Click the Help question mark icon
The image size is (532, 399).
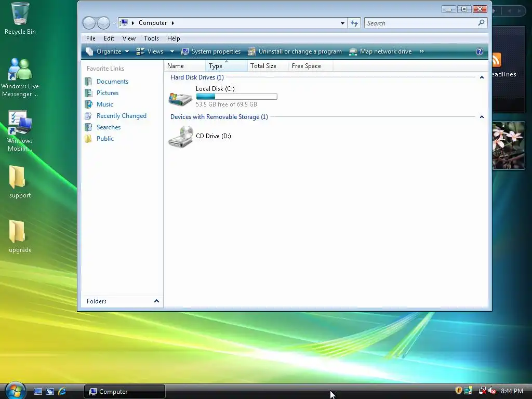(x=480, y=51)
